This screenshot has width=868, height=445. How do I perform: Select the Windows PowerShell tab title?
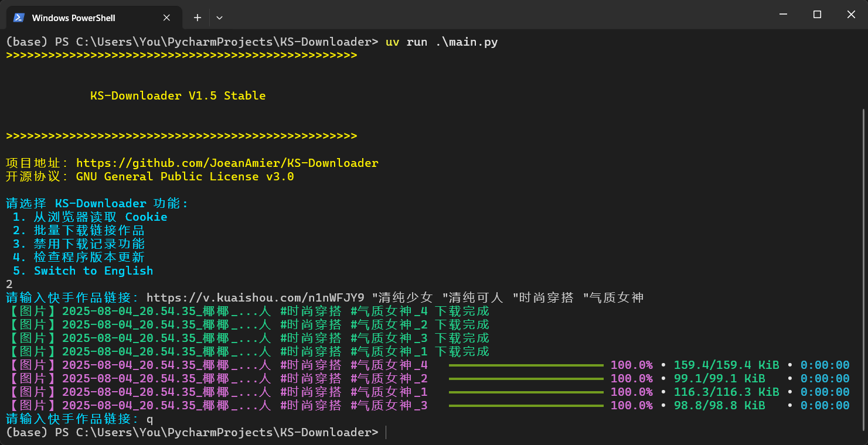(x=73, y=18)
